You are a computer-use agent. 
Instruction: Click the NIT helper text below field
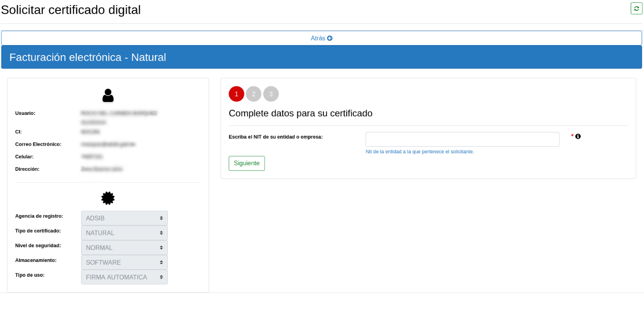coord(420,152)
